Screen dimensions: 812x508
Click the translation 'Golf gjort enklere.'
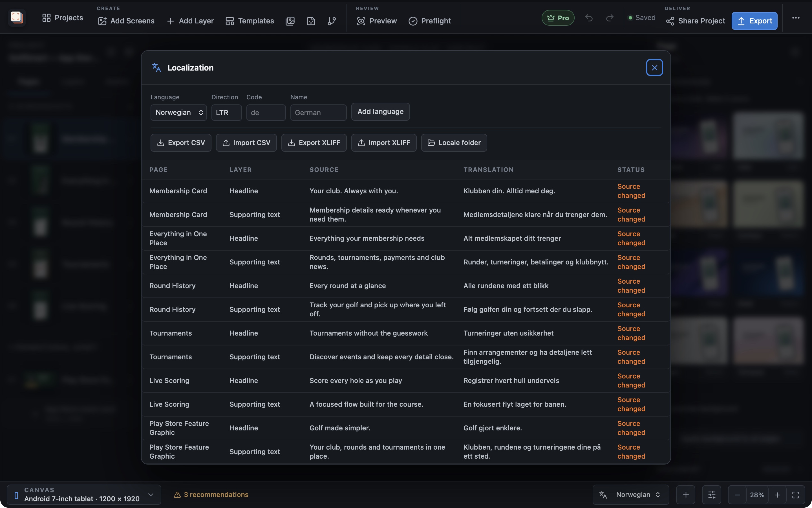tap(493, 428)
